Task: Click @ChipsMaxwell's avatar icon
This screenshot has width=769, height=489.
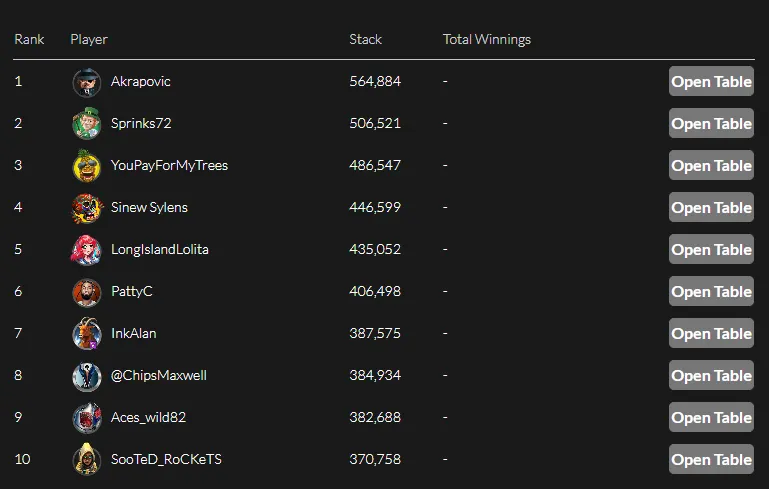Action: point(87,376)
